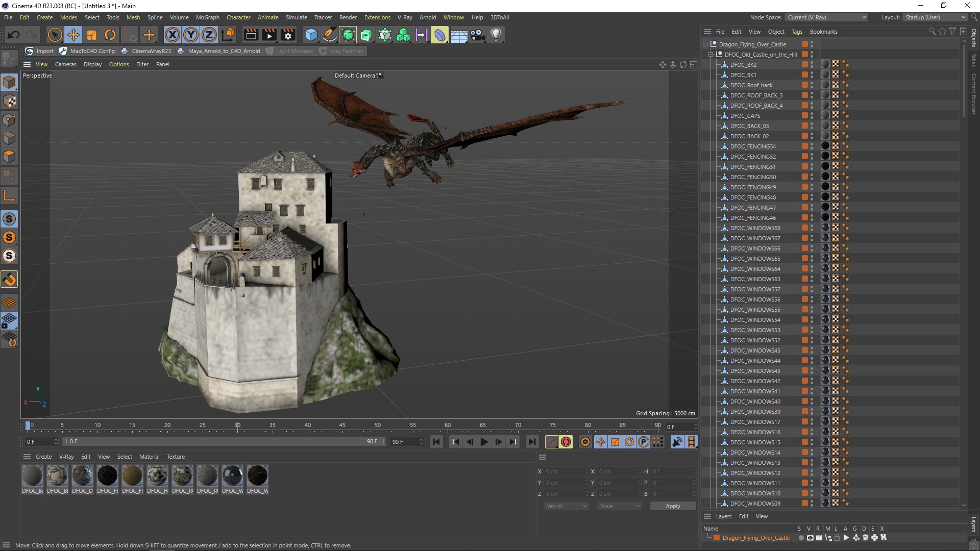Open the V-Ray menu in menu bar
Screen dimensions: 980x551
pos(405,17)
